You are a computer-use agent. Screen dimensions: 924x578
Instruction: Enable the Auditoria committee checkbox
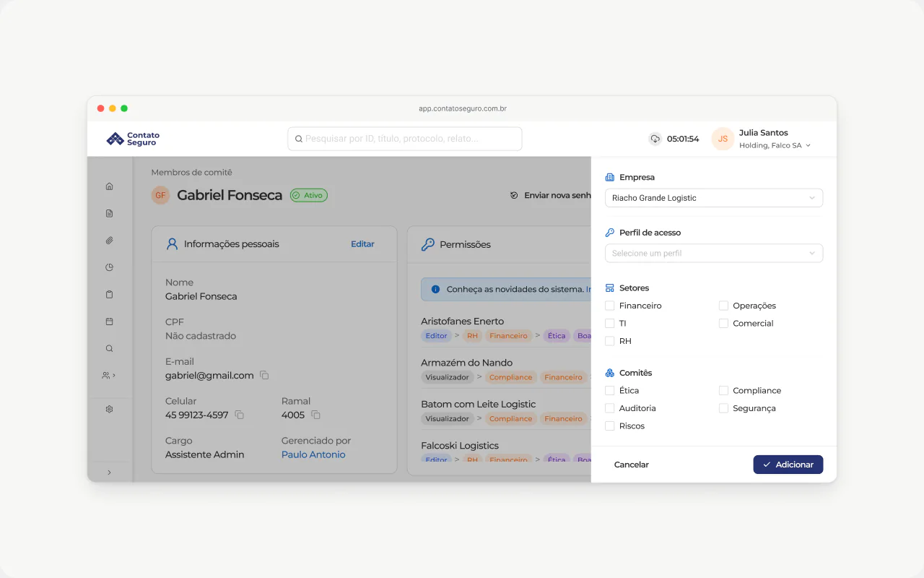(x=610, y=408)
